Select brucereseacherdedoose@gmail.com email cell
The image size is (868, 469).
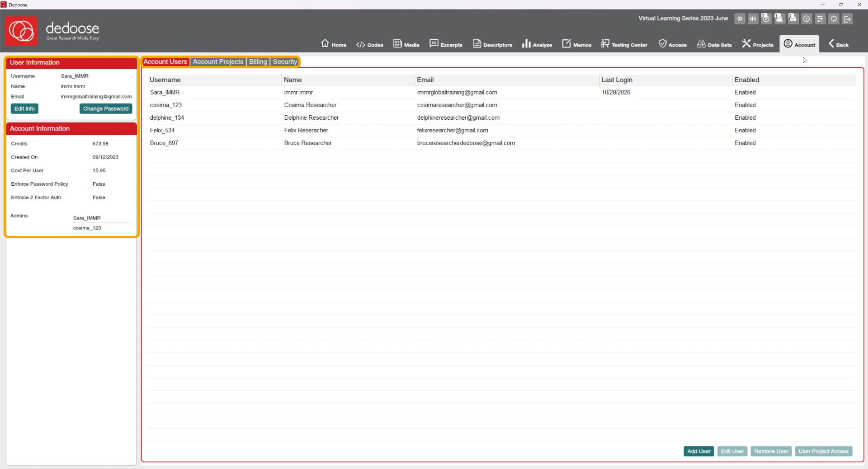466,143
